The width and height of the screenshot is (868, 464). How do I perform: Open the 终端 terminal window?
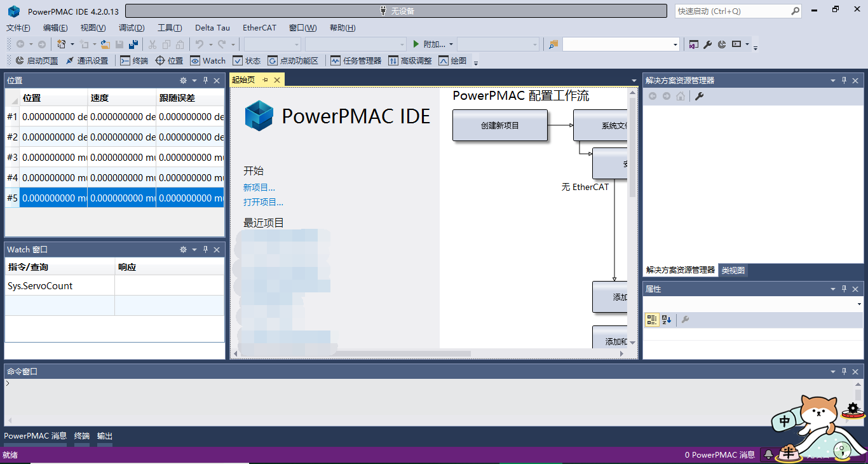pos(135,61)
